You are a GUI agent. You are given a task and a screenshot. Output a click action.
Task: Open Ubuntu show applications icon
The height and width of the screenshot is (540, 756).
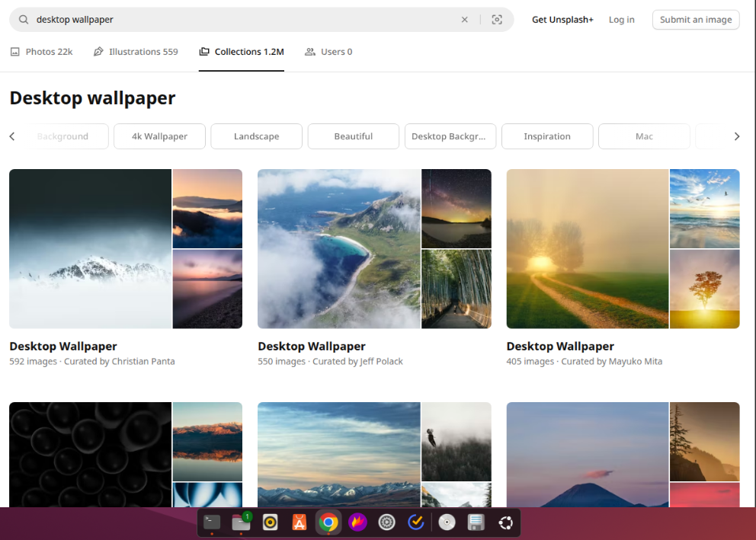[505, 522]
